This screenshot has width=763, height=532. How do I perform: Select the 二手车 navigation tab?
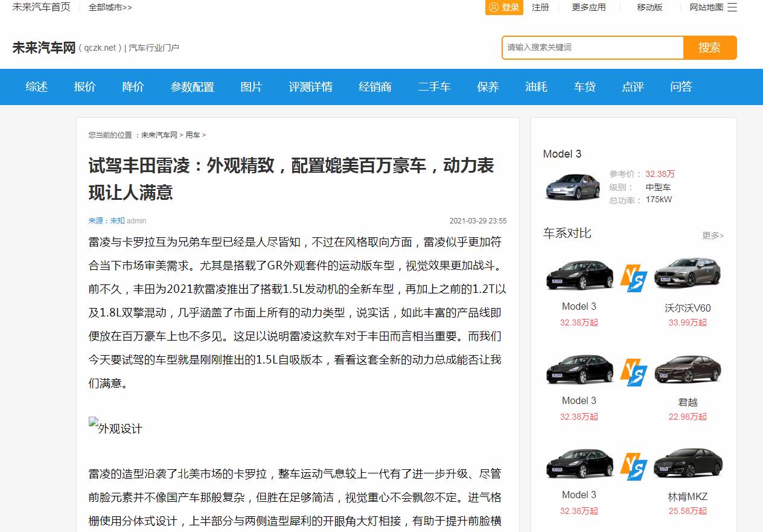(x=434, y=87)
